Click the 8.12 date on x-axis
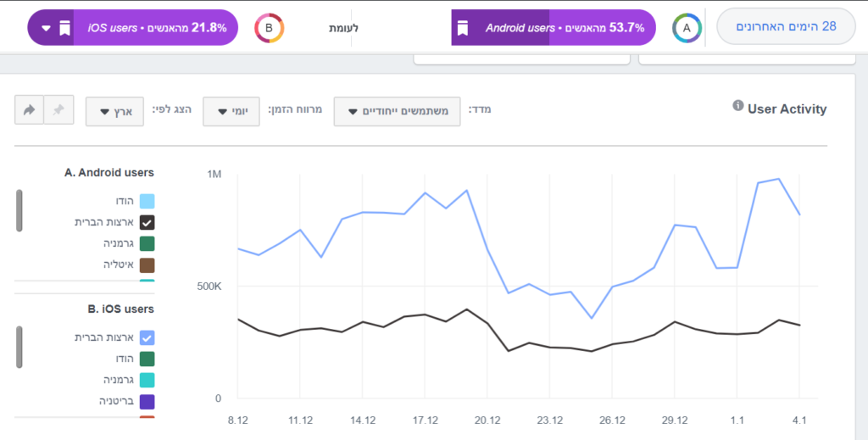Image resolution: width=868 pixels, height=440 pixels. (x=238, y=420)
